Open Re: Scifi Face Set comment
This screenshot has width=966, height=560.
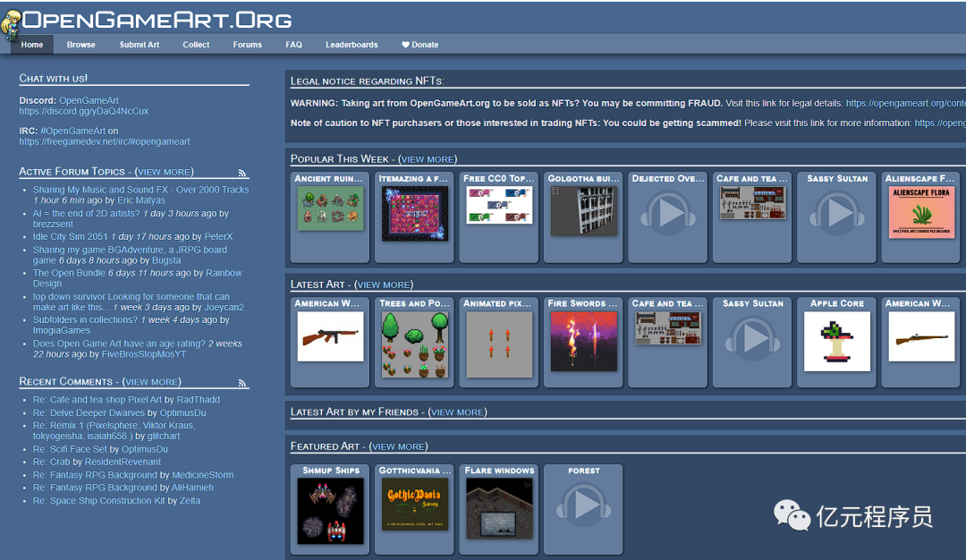tap(70, 449)
